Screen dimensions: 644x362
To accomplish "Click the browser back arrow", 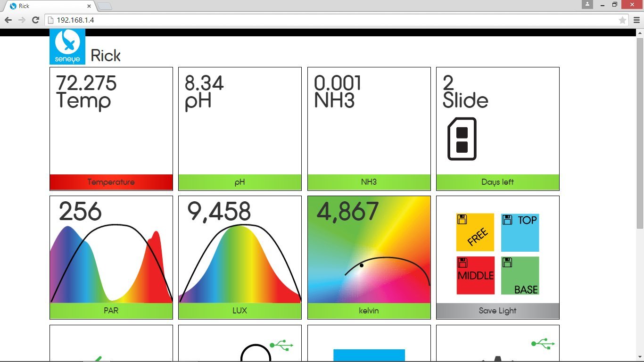I will [8, 20].
